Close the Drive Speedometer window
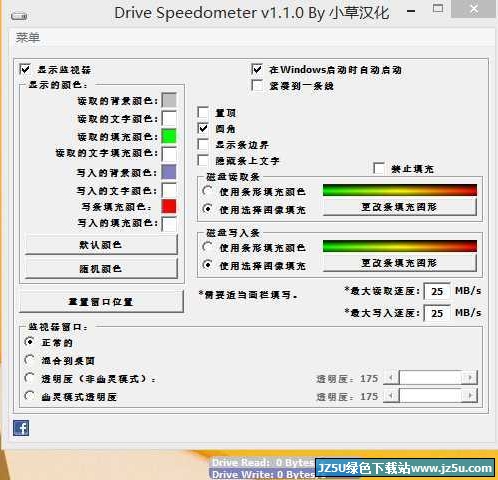This screenshot has width=498, height=480. tap(474, 9)
